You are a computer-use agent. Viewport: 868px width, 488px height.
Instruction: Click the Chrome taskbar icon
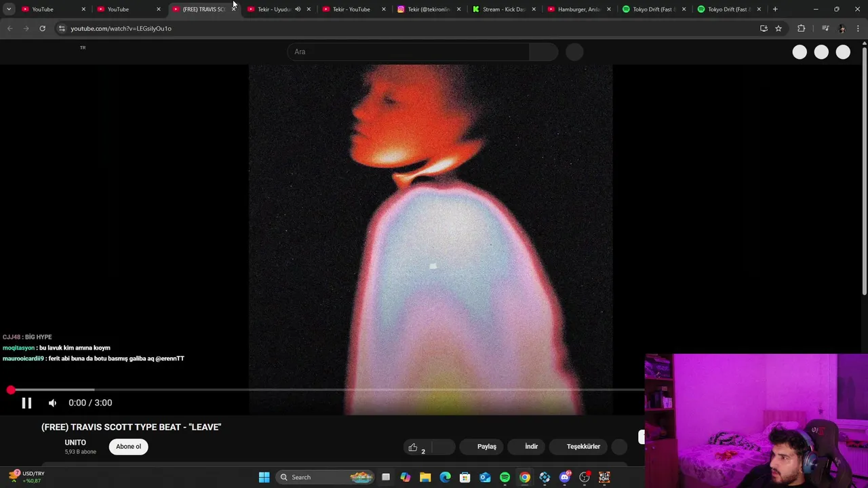(x=525, y=477)
